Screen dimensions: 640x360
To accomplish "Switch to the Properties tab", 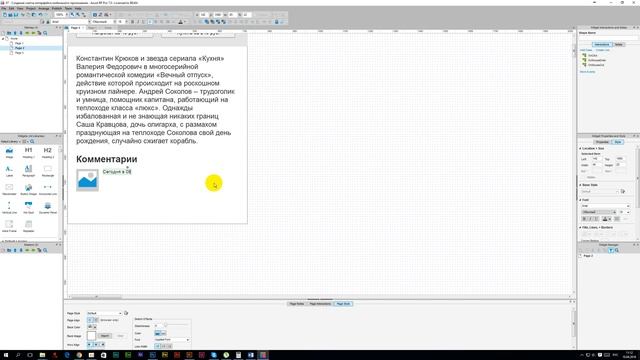I will [602, 142].
